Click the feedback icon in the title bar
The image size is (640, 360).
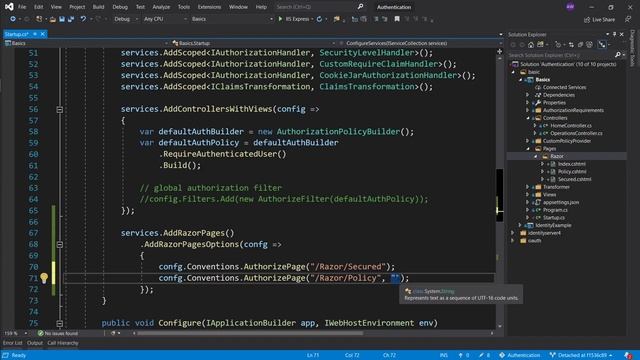[x=627, y=19]
